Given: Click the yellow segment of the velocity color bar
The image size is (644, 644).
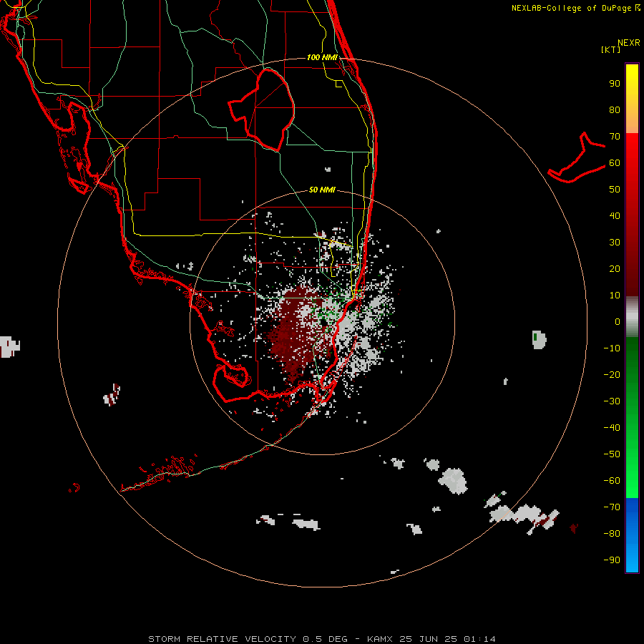Looking at the screenshot, I should (x=632, y=99).
